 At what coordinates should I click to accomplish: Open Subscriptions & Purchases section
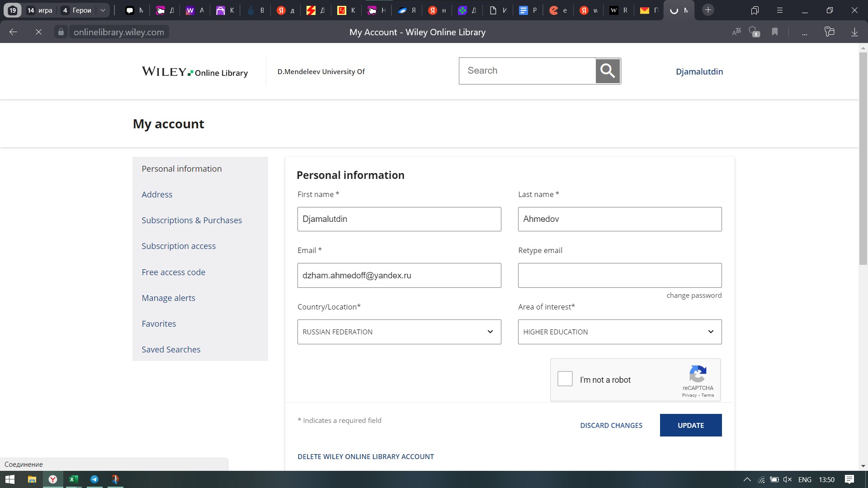[x=192, y=220]
